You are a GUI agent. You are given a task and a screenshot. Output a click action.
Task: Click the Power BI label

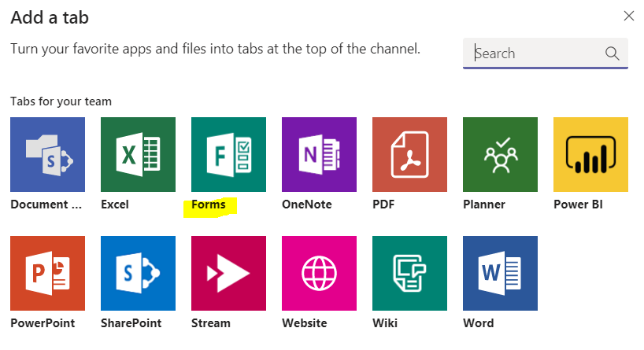tap(579, 204)
